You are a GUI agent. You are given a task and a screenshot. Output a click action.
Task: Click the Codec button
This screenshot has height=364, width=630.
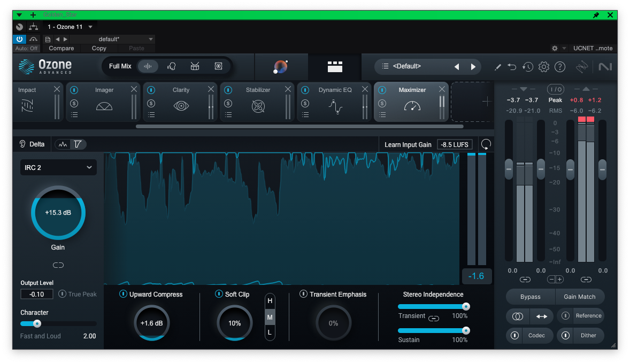point(536,335)
